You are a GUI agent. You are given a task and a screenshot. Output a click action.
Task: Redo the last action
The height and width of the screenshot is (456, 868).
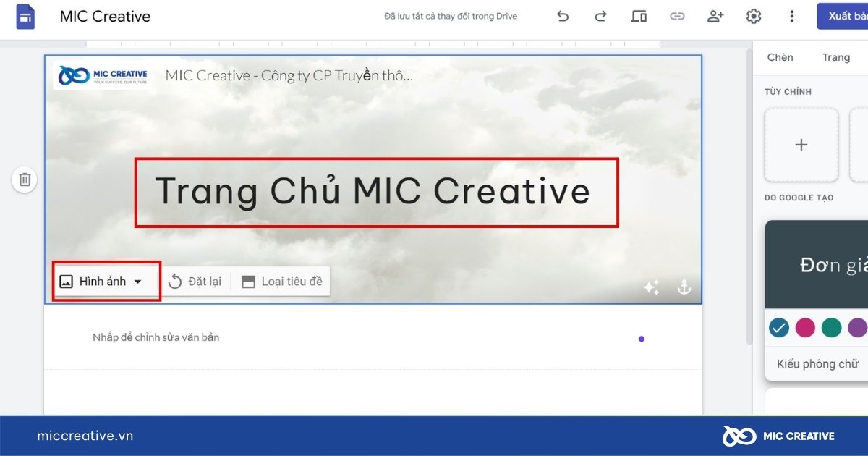pos(600,16)
